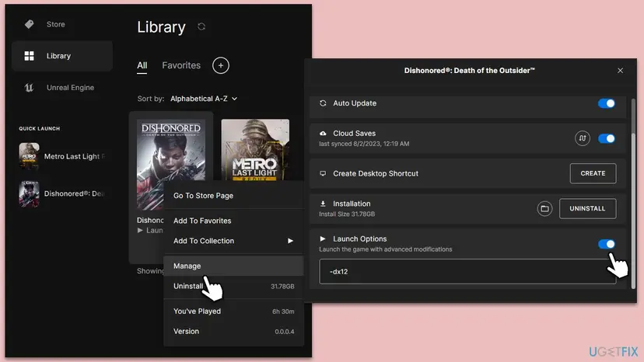
Task: Add a new collection with plus icon
Action: 221,65
